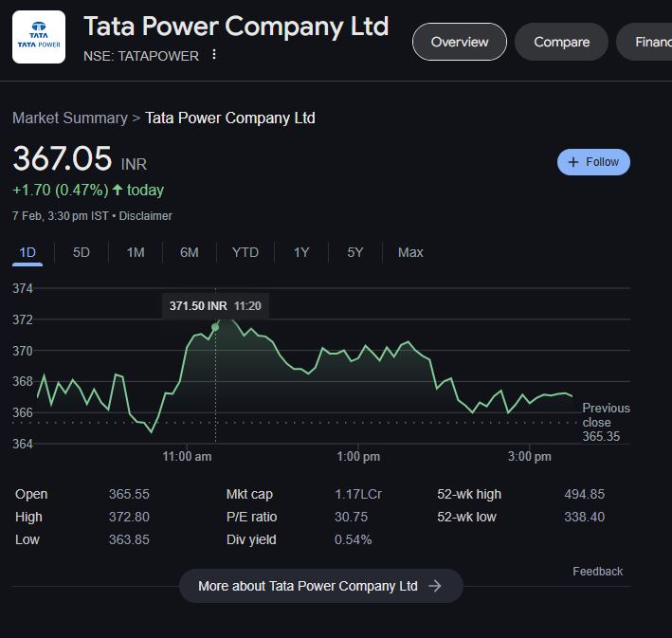Click the 3:00 pm axis label
The width and height of the screenshot is (672, 638).
click(529, 456)
